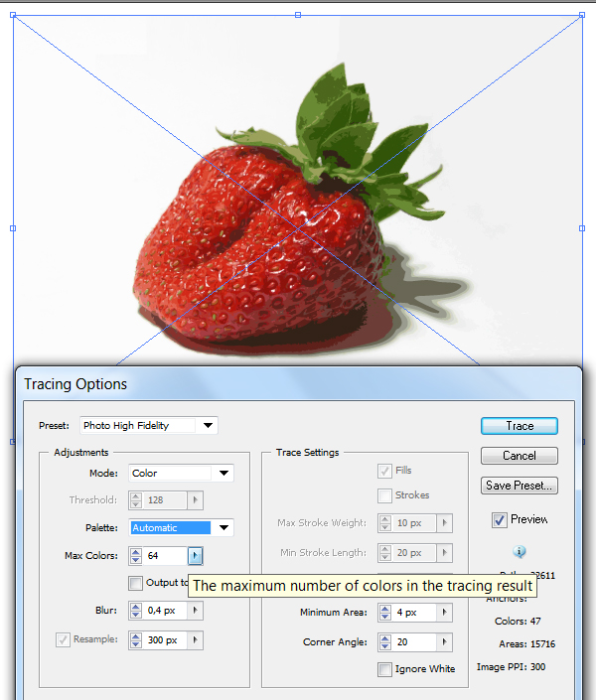Open the Max Colors slider arrow
The image size is (596, 700).
(x=196, y=556)
